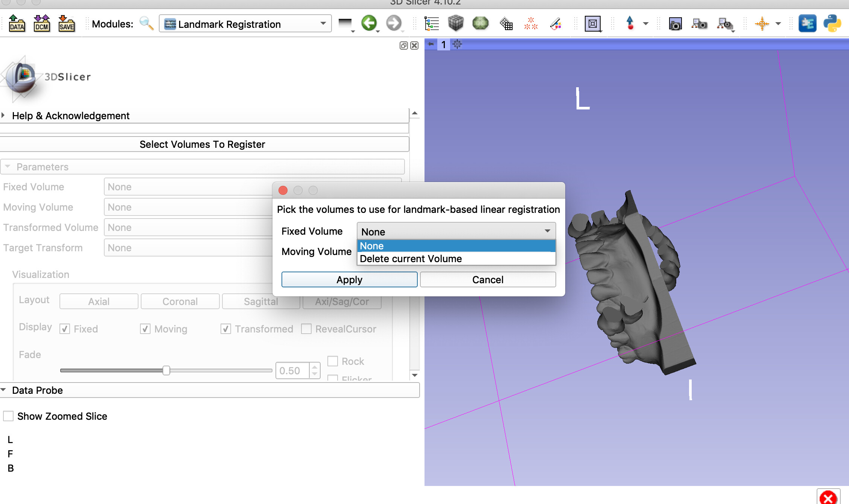Click the Fade slider handle
849x504 pixels.
pyautogui.click(x=166, y=370)
